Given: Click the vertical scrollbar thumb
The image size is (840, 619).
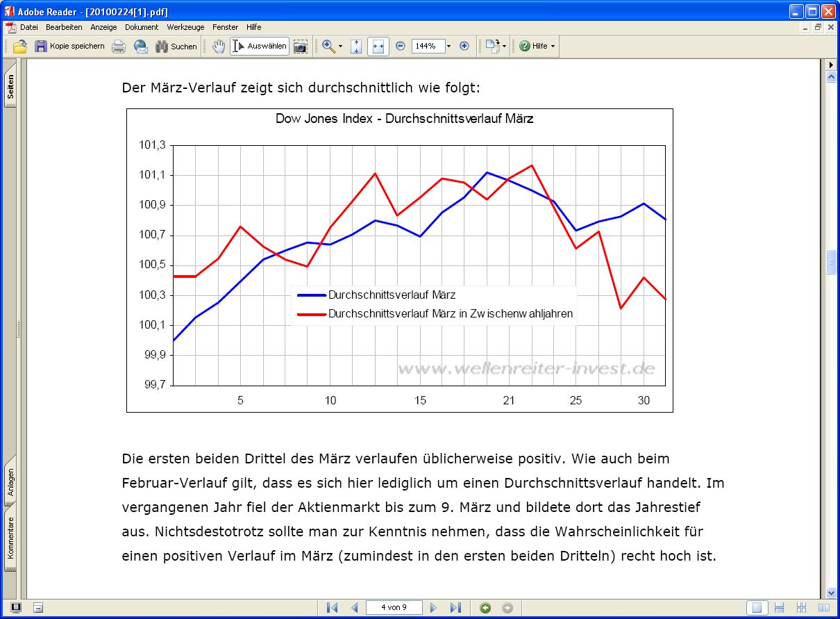Looking at the screenshot, I should point(831,263).
